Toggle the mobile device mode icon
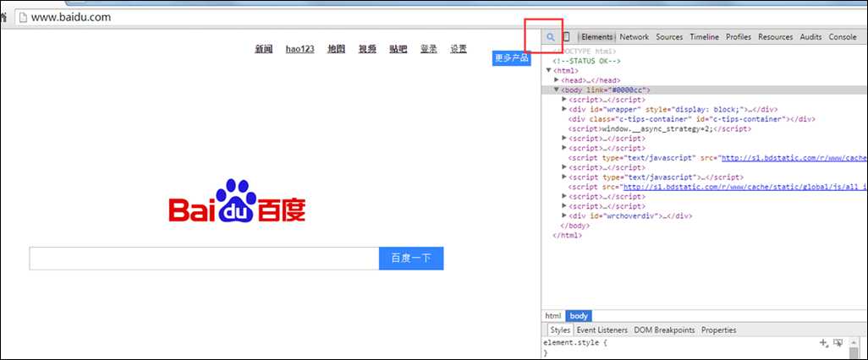 [566, 37]
